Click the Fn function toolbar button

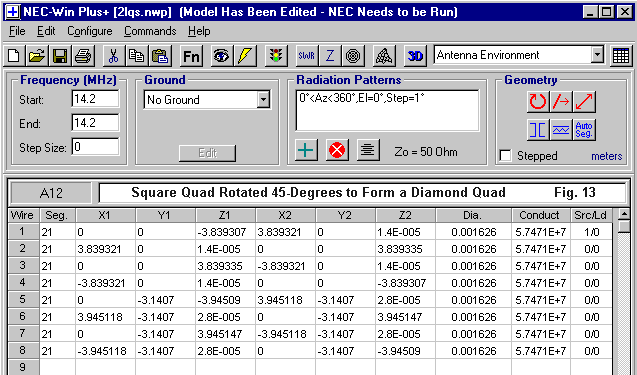[191, 56]
